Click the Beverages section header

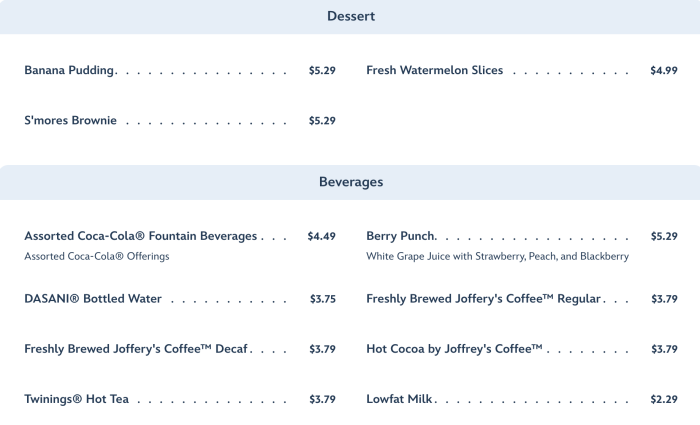click(x=350, y=182)
